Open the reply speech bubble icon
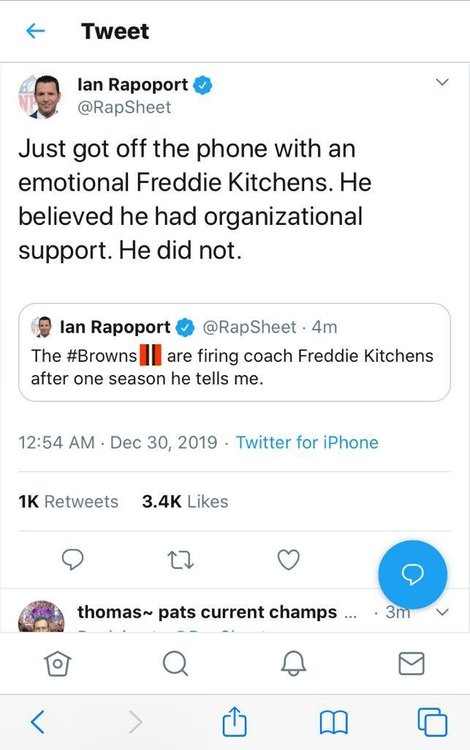 tap(73, 559)
